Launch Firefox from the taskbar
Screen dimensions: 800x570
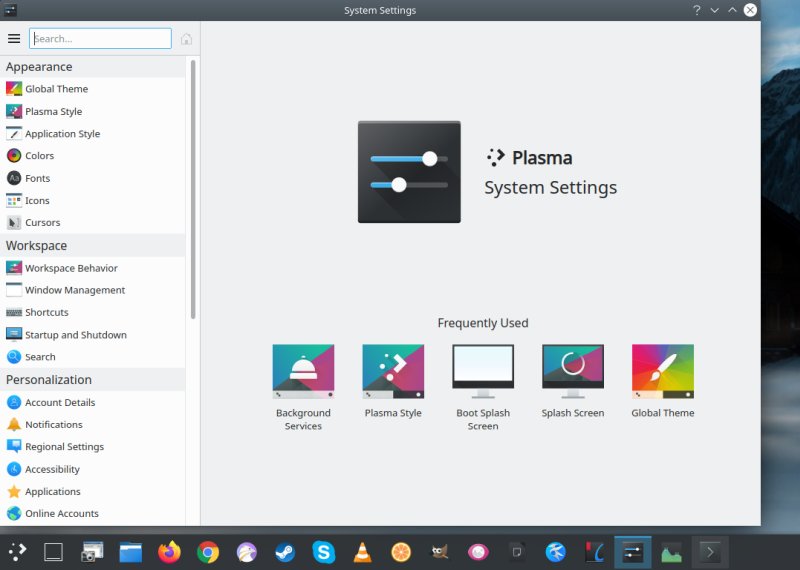pos(169,551)
